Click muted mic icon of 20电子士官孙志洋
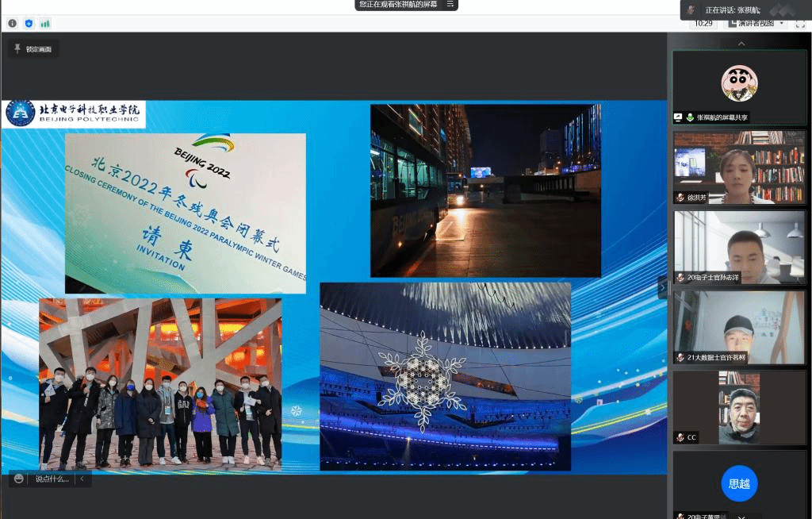The image size is (812, 519). click(x=680, y=278)
